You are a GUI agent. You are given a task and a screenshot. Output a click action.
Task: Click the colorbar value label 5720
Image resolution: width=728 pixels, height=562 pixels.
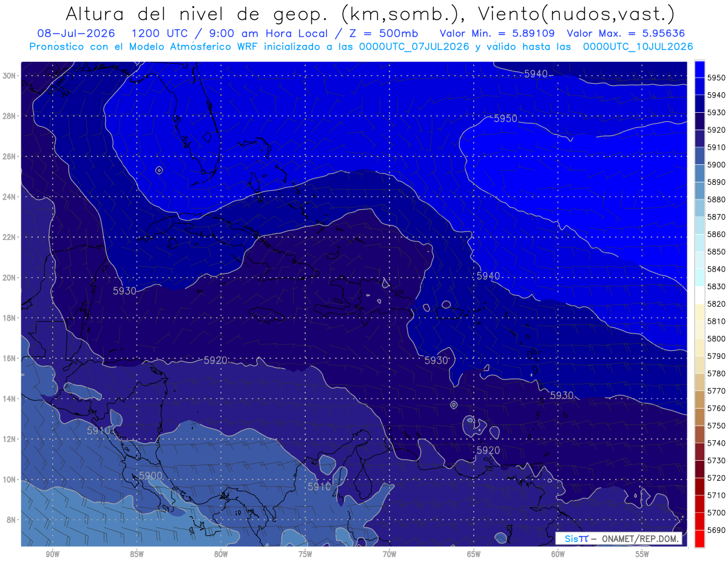(716, 478)
